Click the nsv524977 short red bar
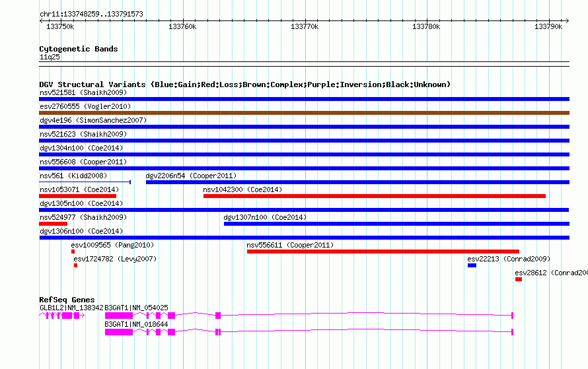588x369 pixels. coord(53,224)
